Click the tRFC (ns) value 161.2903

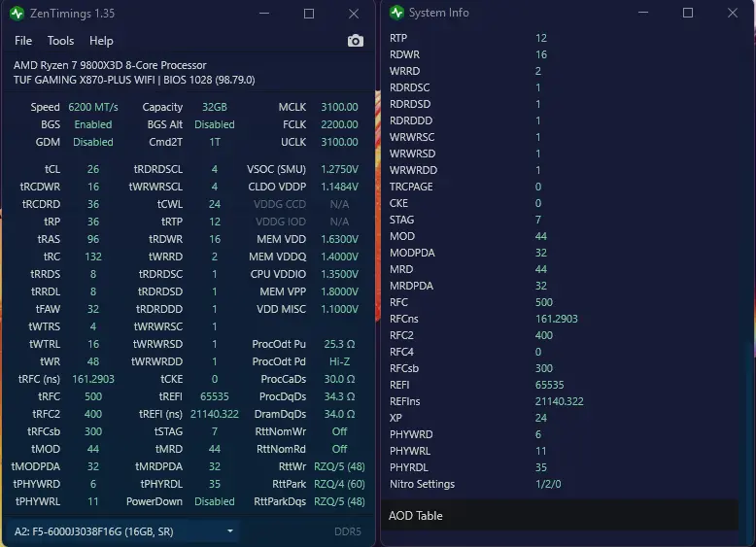coord(93,379)
